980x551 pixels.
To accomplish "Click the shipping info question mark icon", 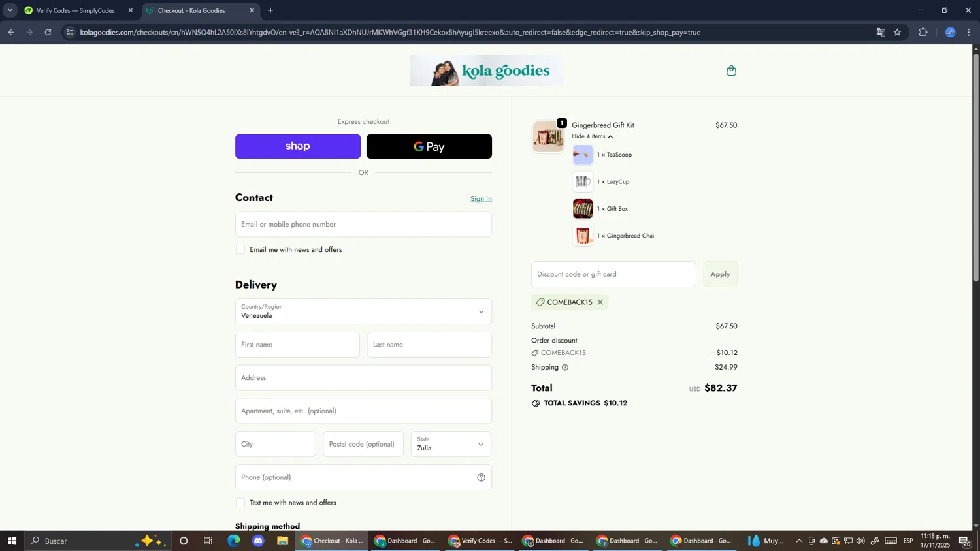I will [565, 368].
